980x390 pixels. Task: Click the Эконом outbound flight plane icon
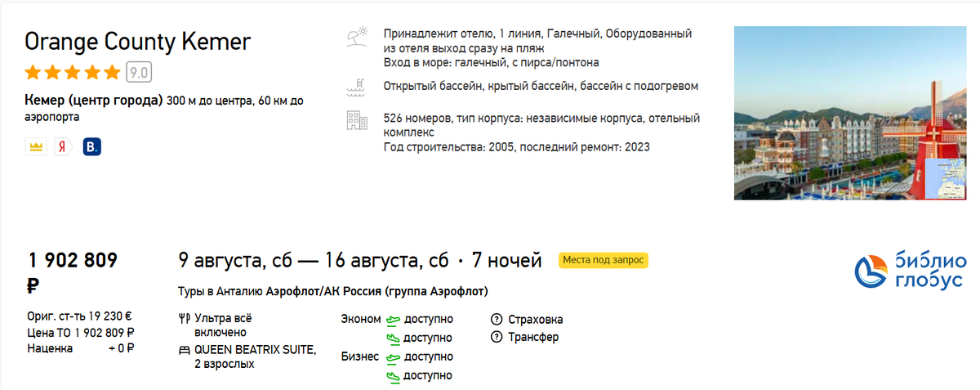394,319
